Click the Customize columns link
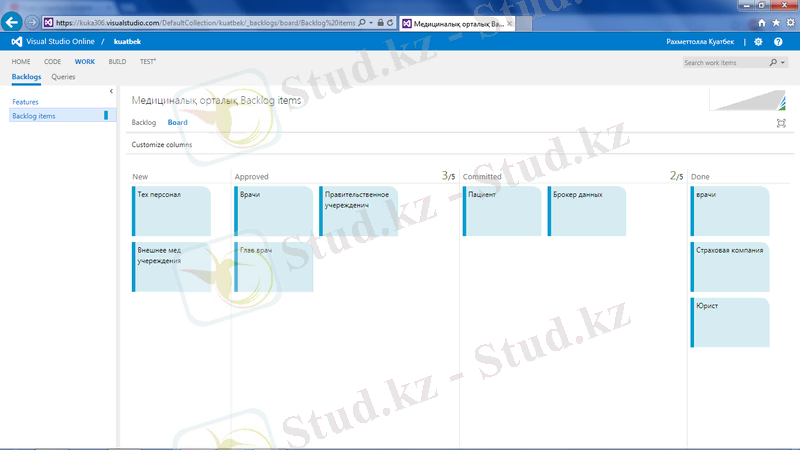 162,145
